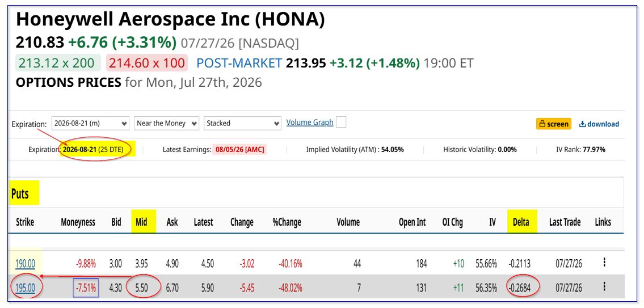
Task: Select the 195.00 strike link
Action: tap(25, 288)
